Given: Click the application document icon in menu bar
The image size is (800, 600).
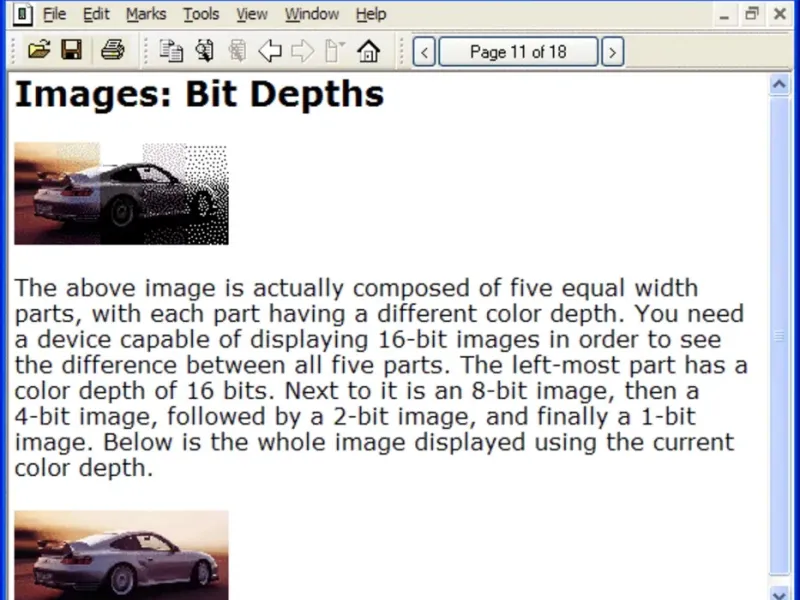Looking at the screenshot, I should click(22, 14).
